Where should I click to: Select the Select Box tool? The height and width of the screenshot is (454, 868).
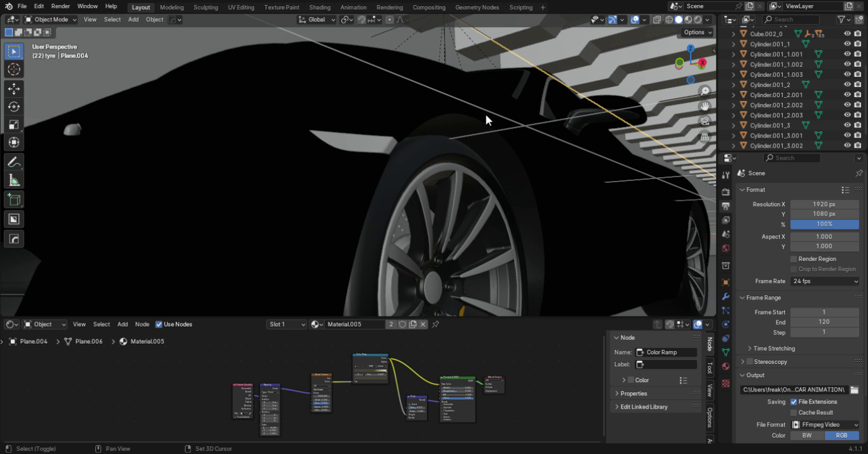point(14,51)
